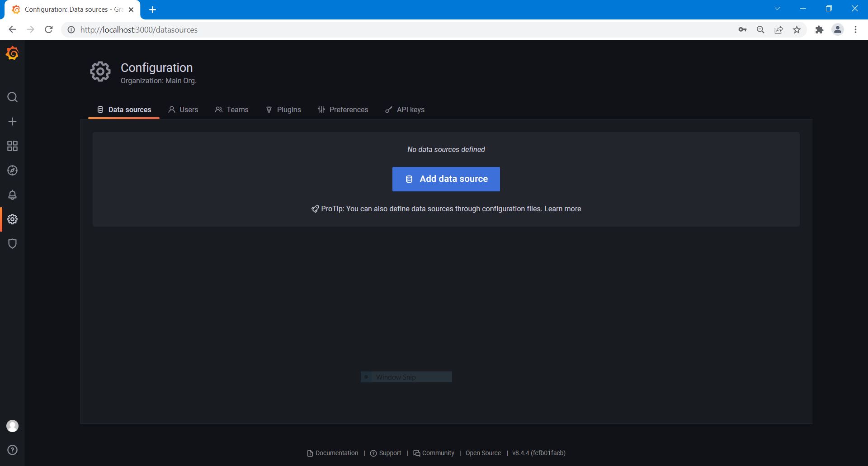868x466 pixels.
Task: Open the Search dashboards magnifier icon
Action: 12,97
